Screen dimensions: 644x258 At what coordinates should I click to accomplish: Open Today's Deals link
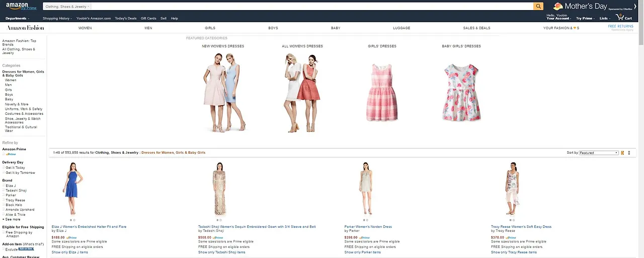pyautogui.click(x=126, y=18)
